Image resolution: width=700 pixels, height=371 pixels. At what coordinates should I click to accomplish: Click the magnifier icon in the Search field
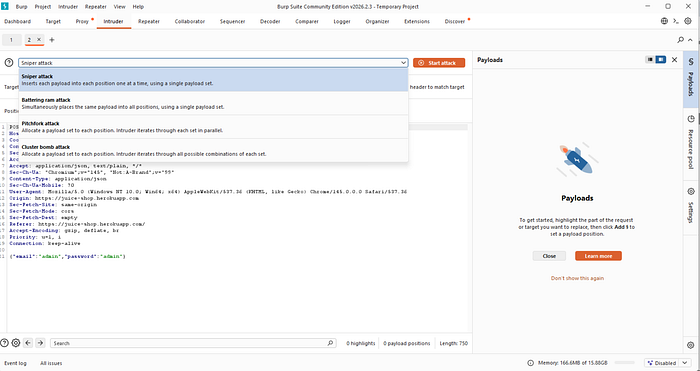coord(330,343)
